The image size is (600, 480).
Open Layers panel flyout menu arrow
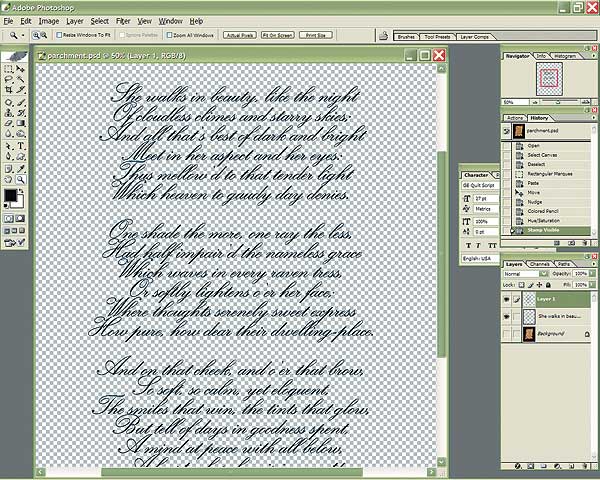point(593,264)
